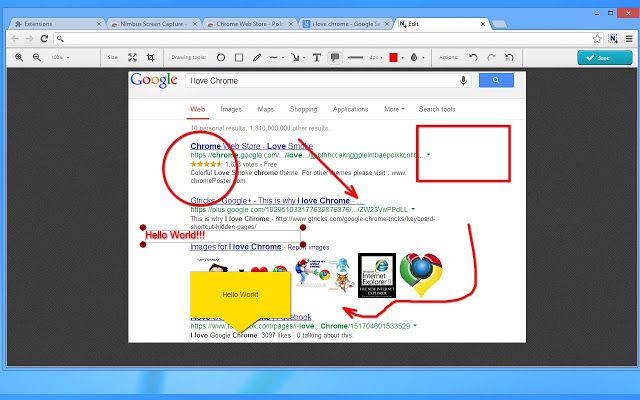This screenshot has height=400, width=640.
Task: Click the Nimbus extension icon in toolbar
Action: click(x=613, y=39)
